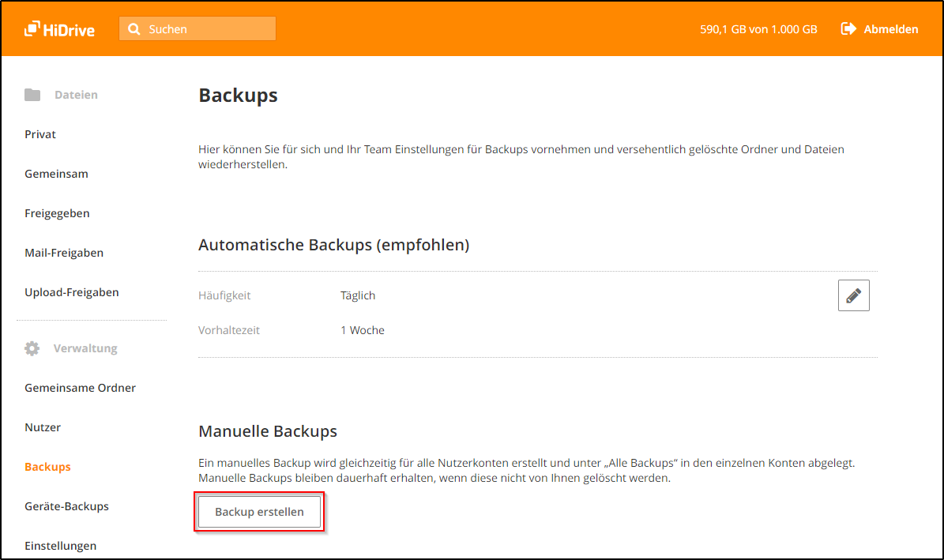This screenshot has width=944, height=560.
Task: Click the Automatische Backups (empfohlen) heading
Action: point(334,245)
